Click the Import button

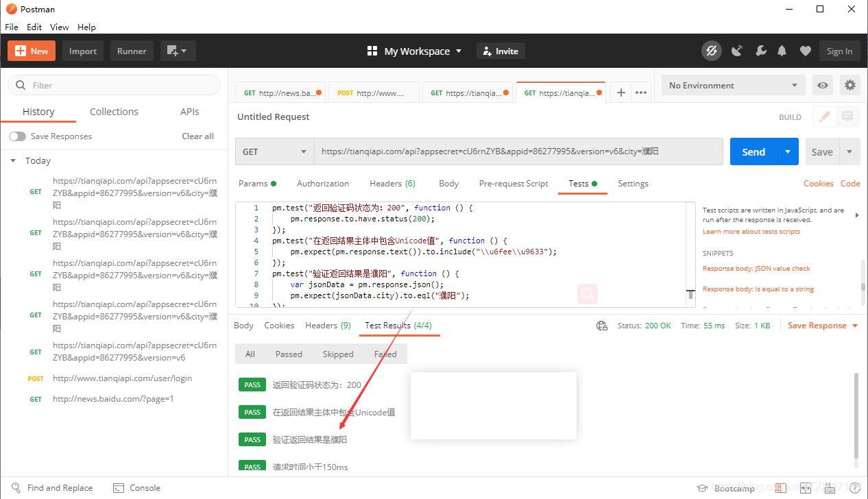pyautogui.click(x=83, y=51)
